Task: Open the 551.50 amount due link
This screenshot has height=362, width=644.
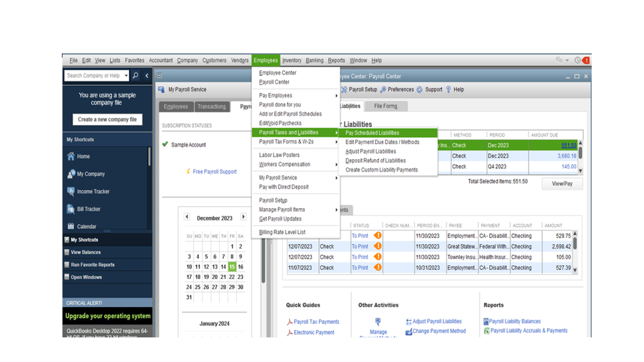Action: (569, 146)
